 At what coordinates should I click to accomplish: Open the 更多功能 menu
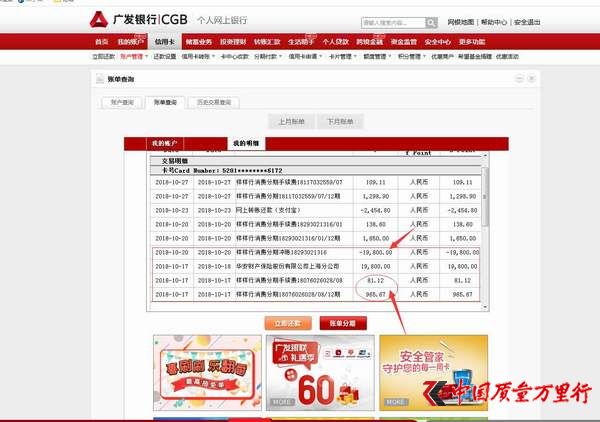(472, 42)
